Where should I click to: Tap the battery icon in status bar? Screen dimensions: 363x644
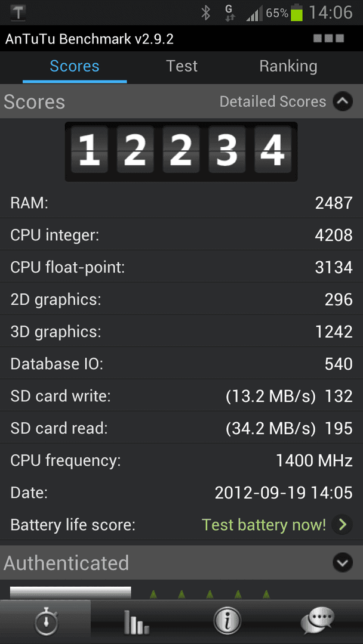point(296,13)
